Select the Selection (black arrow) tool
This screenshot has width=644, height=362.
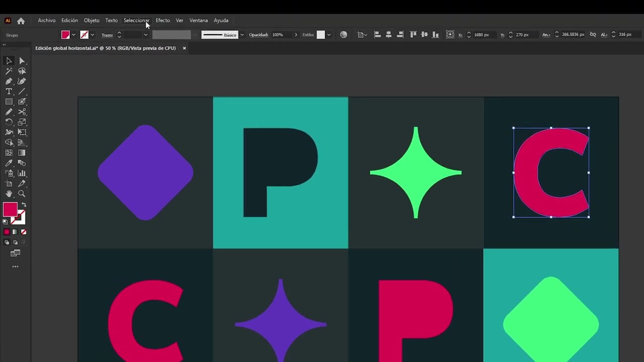point(9,61)
